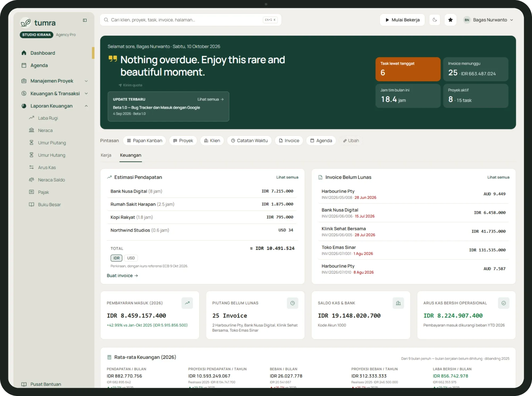Open Arus Kas report
532x396 pixels.
point(47,167)
